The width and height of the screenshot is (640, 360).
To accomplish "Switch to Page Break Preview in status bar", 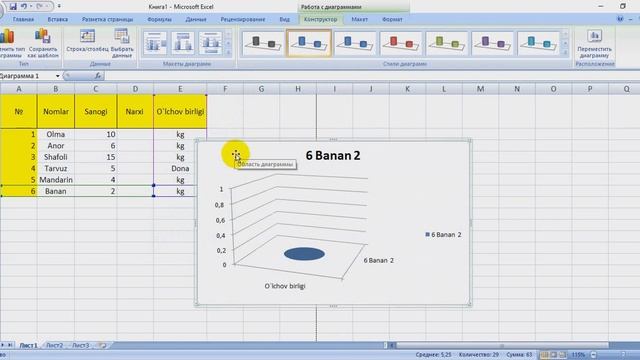I will [562, 355].
